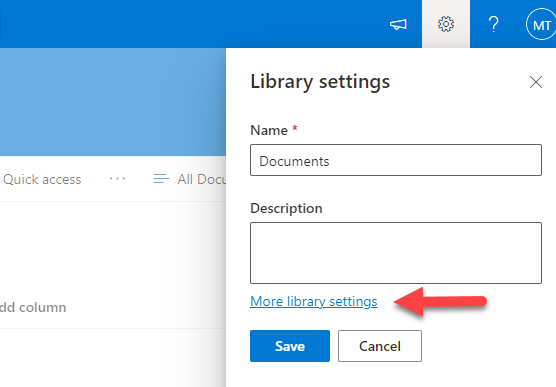Close the Library settings panel
Screen dimensions: 556x387
[536, 82]
